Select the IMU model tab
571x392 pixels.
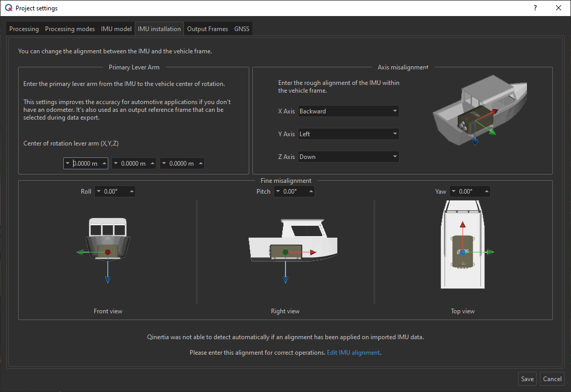click(116, 29)
